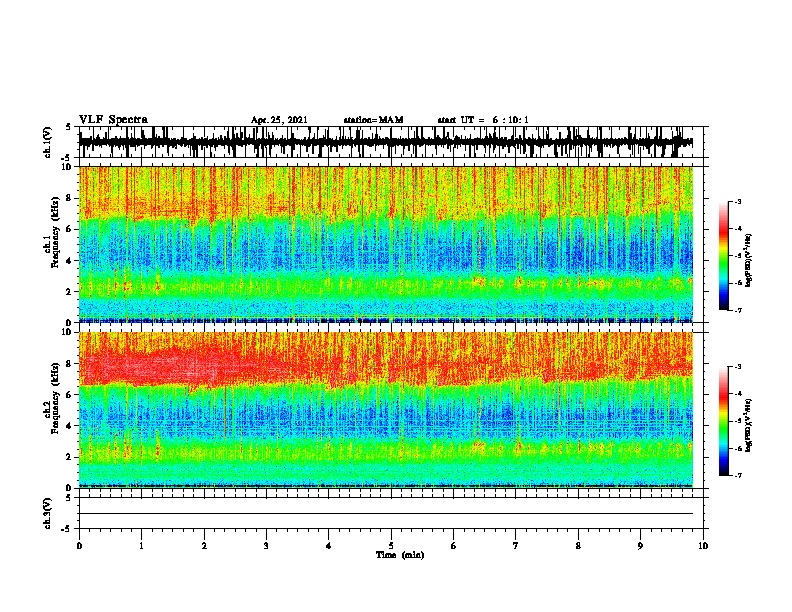Viewport: 792px width, 612px height.
Task: Click the "station=MAM" header label
Action: pyautogui.click(x=373, y=120)
